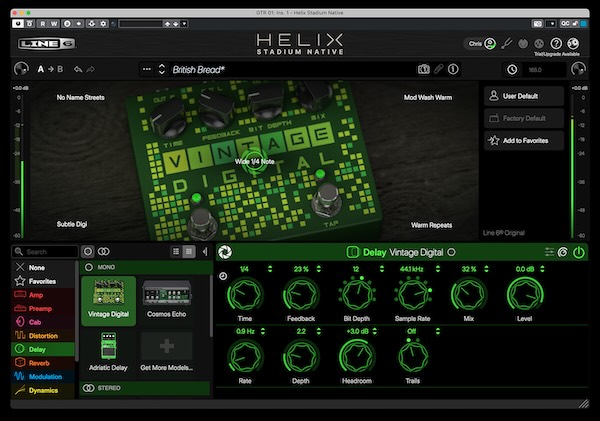Choose the Subtle Digi preset
600x421 pixels.
(x=72, y=224)
